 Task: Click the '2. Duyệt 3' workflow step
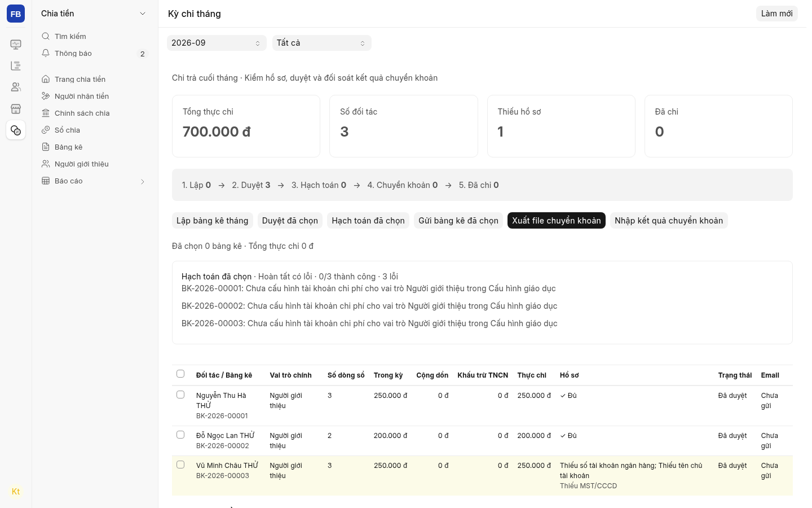click(x=251, y=185)
